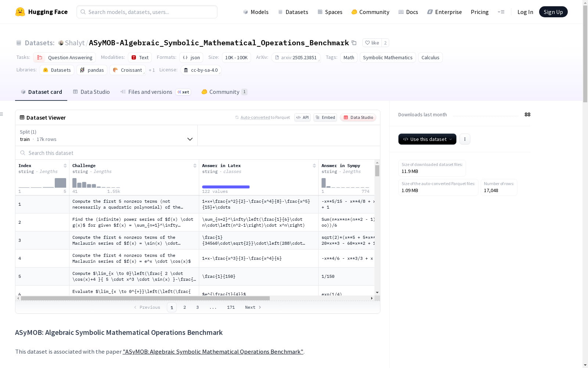Open Docs in top navigation

point(408,12)
